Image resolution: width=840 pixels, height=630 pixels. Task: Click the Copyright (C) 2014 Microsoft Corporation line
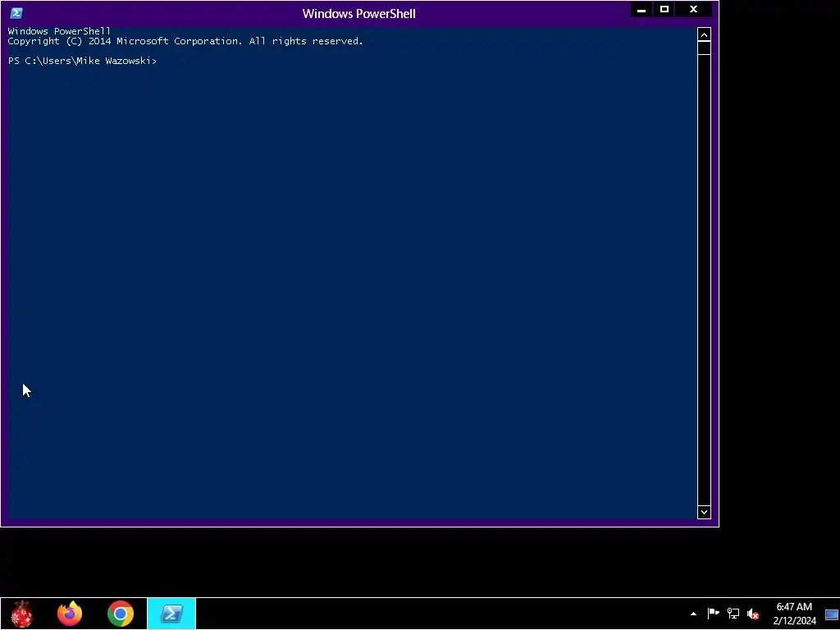(x=185, y=41)
